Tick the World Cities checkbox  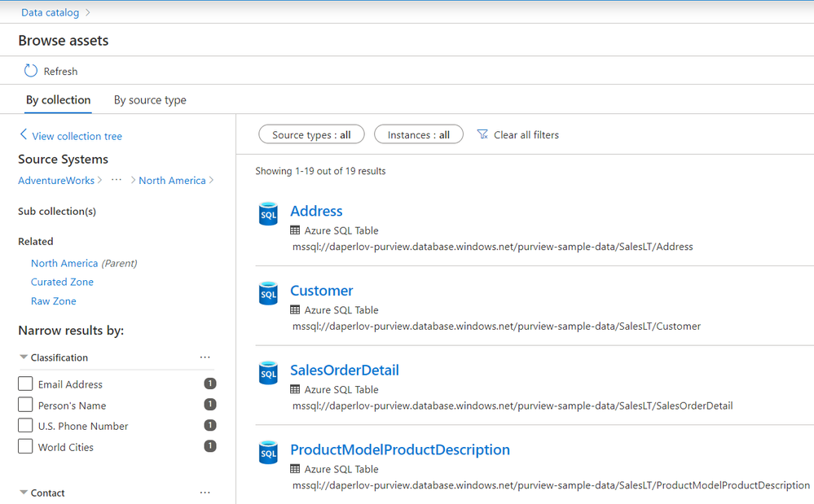coord(25,446)
